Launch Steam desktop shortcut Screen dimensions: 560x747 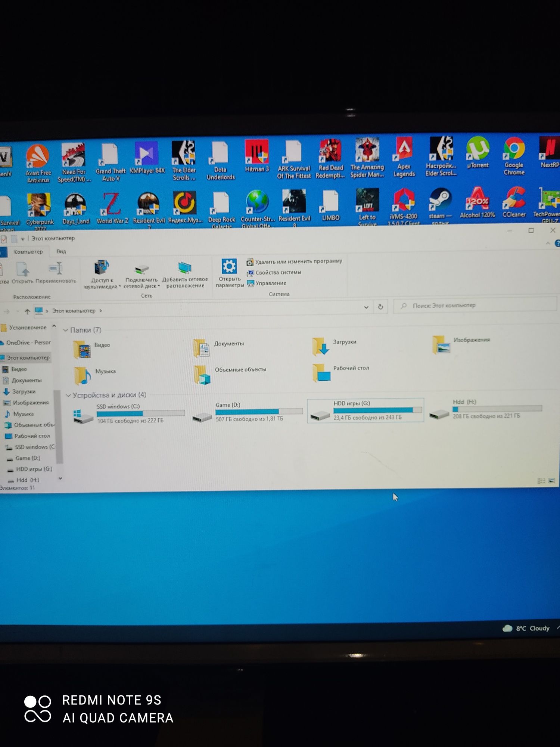[440, 206]
